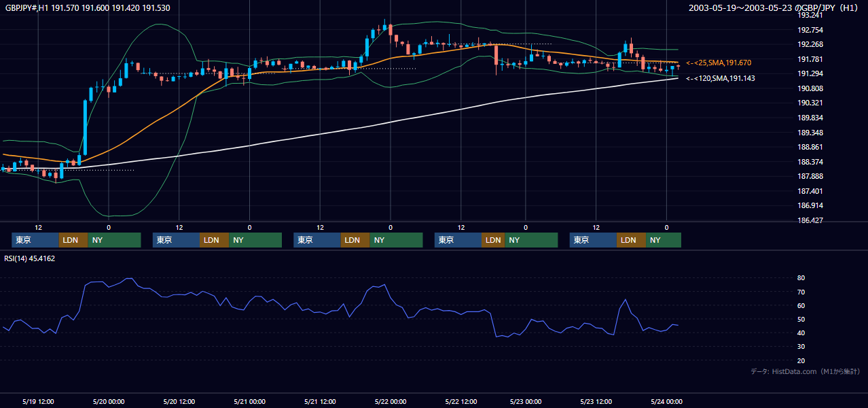Click price axis value 187.888
Viewport: 868px width, 408px height.
[x=810, y=176]
